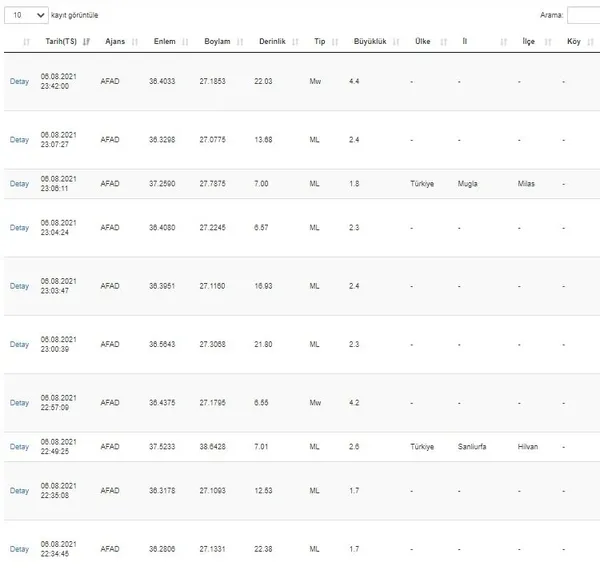Sort by the İlçe column sort icon

(x=548, y=42)
